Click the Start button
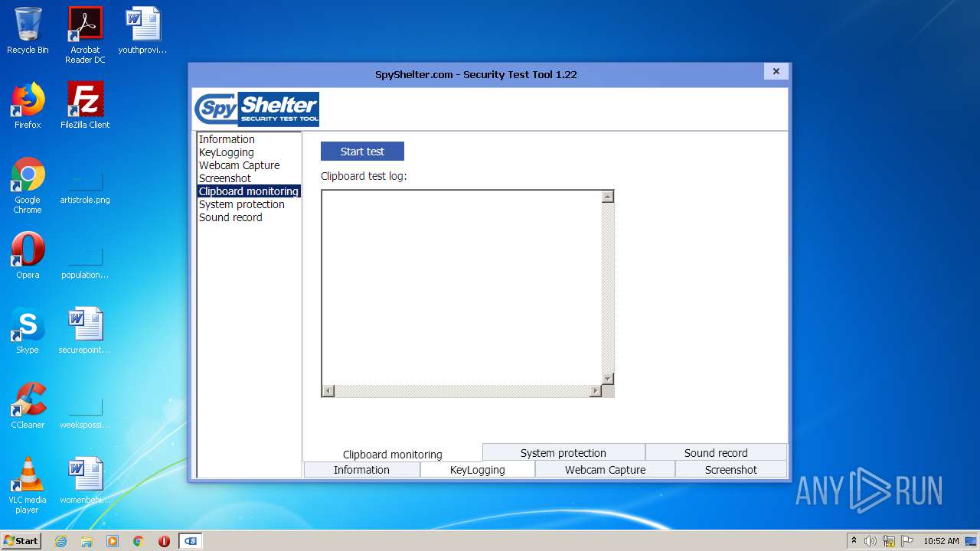The width and height of the screenshot is (980, 551). (21, 541)
